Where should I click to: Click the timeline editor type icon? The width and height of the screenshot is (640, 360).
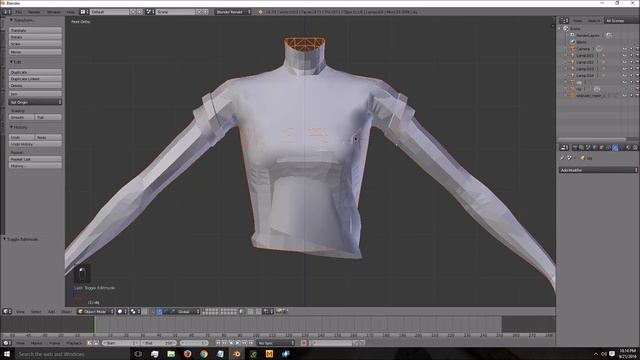pos(6,343)
